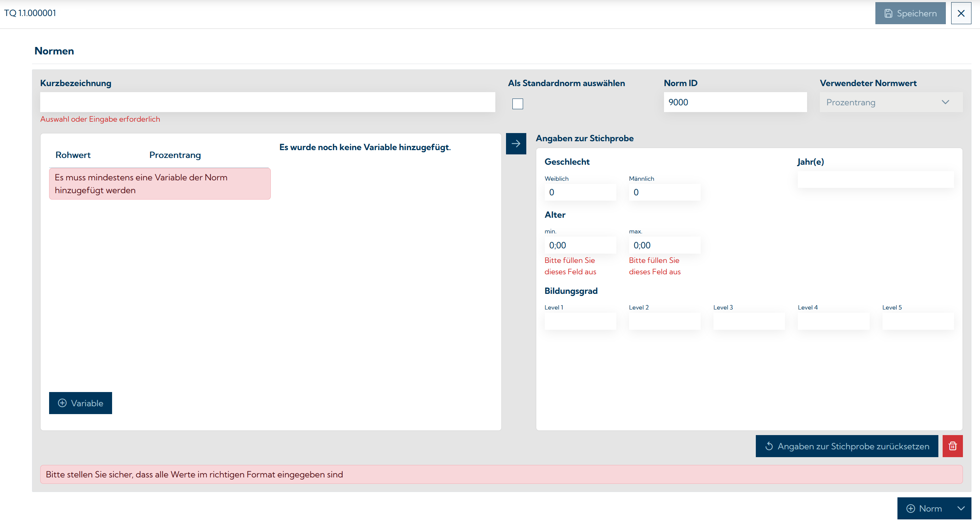
Task: Add a new variable via the Variable button
Action: click(80, 403)
